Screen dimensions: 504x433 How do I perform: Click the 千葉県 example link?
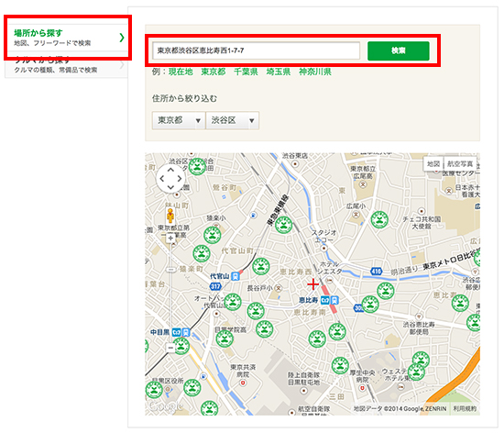tap(246, 72)
